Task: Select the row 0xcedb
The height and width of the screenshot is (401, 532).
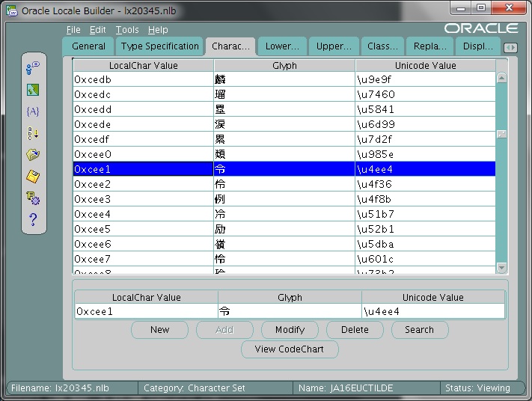Action: (284, 79)
